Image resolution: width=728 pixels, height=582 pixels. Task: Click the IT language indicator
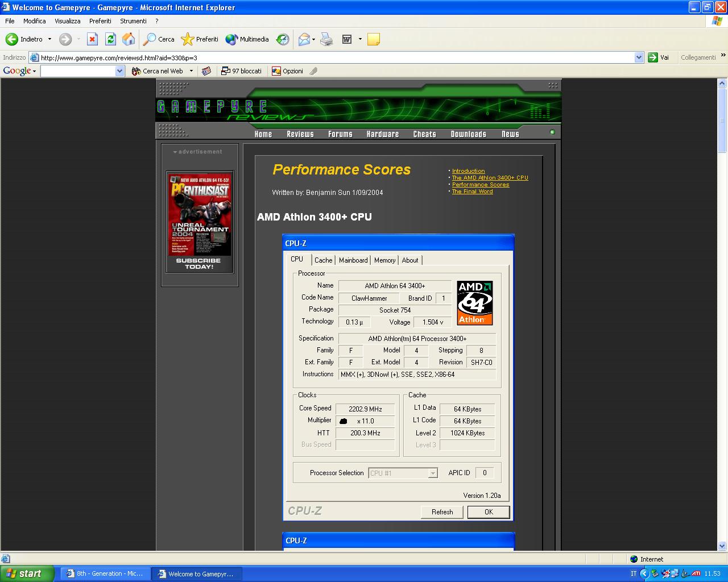coord(634,573)
